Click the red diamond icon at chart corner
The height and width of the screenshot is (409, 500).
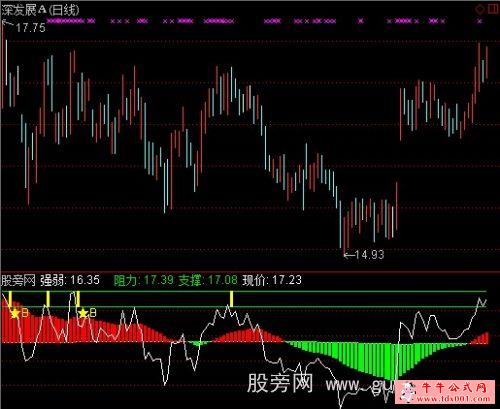[x=480, y=9]
